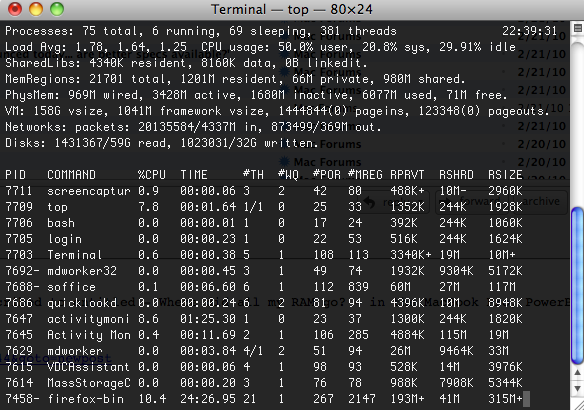The image size is (584, 410).
Task: Select the #POR column header
Action: tap(327, 175)
